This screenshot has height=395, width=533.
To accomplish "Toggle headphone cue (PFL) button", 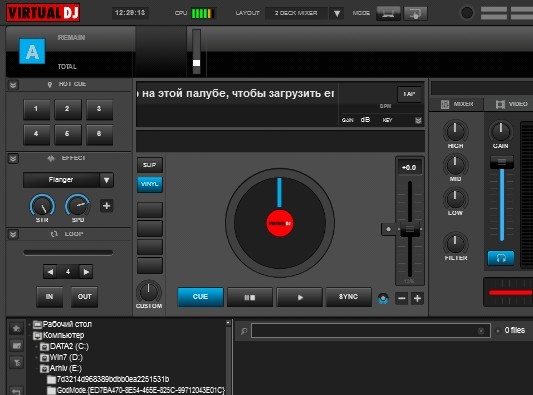I will [x=501, y=258].
